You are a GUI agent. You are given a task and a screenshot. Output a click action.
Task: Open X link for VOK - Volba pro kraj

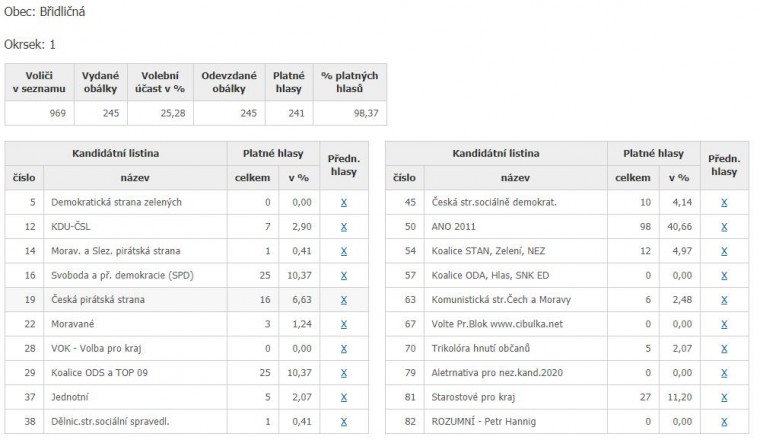point(344,348)
